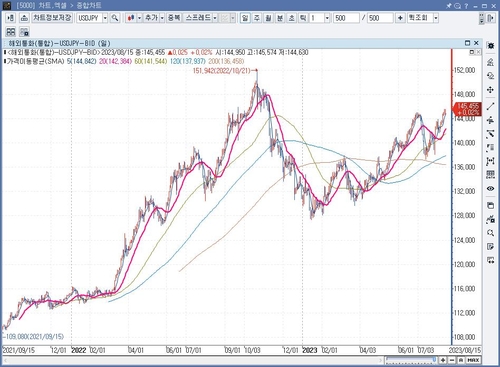500x367 pixels.
Task: Open the 틱조회 dropdown
Action: [x=436, y=18]
